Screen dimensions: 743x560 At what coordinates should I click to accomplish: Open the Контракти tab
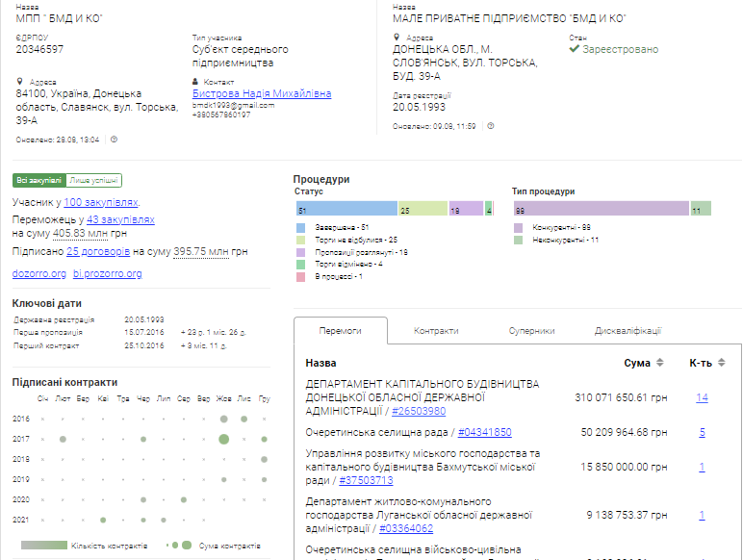pos(436,331)
